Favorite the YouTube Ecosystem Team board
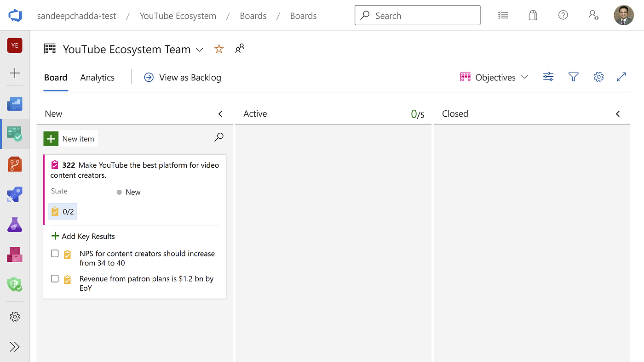Screen dimensions: 644x362 [219, 49]
